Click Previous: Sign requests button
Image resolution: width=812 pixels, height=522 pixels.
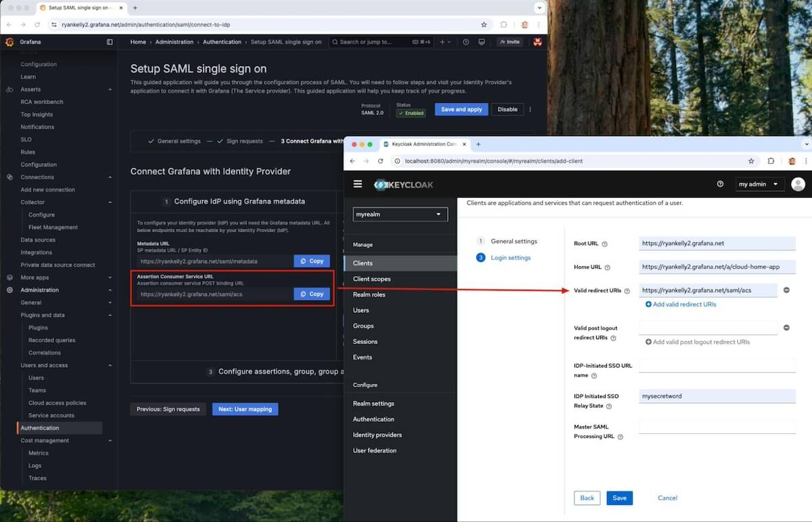[x=168, y=409]
